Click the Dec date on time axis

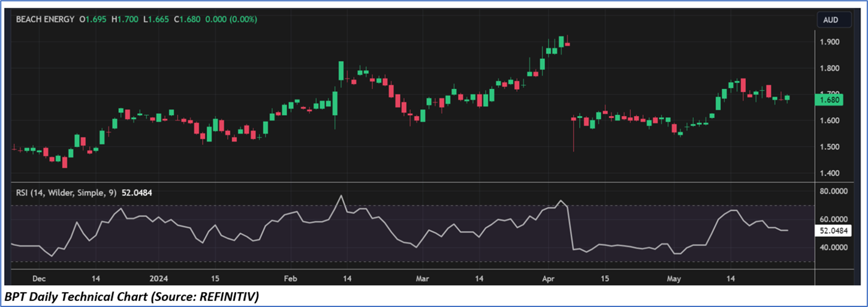point(39,279)
